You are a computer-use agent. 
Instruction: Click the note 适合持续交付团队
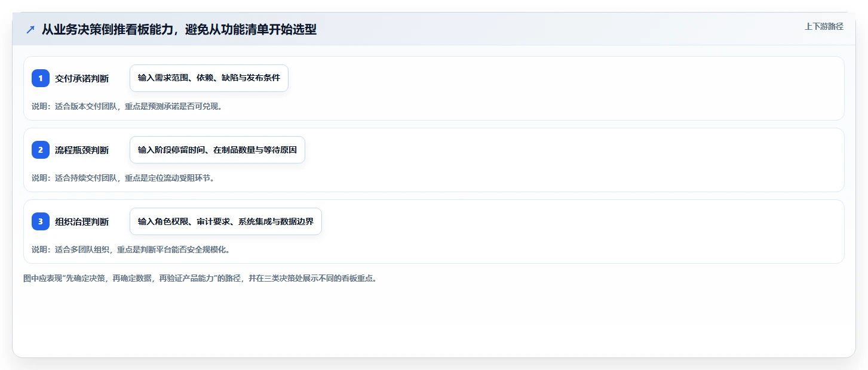[122, 178]
